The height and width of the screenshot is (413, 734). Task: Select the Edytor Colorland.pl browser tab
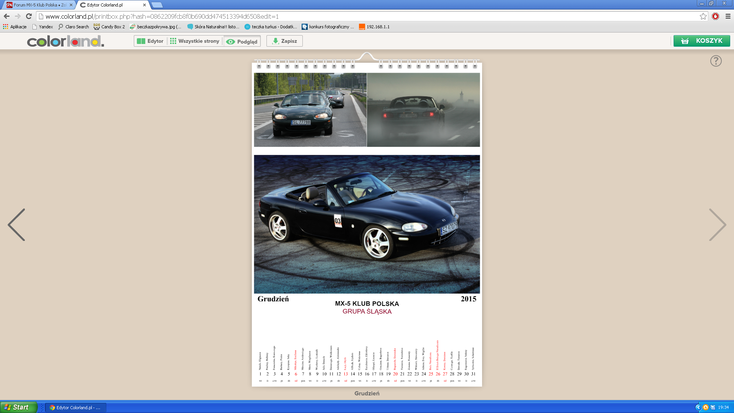[x=112, y=5]
